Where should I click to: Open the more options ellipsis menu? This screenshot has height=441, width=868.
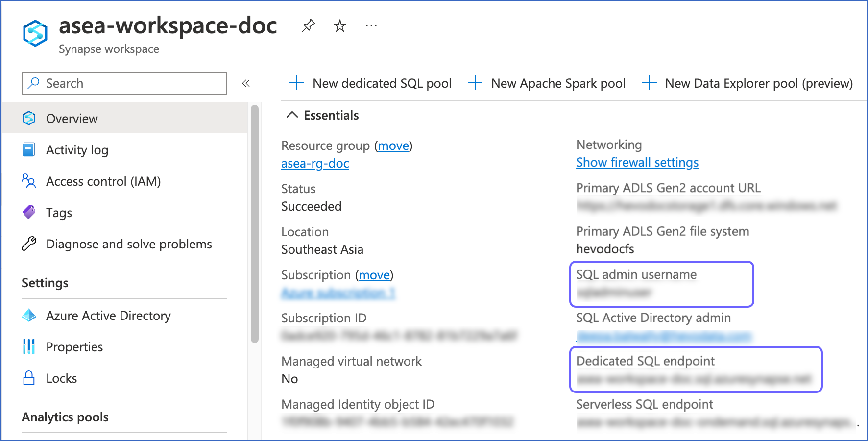point(371,25)
